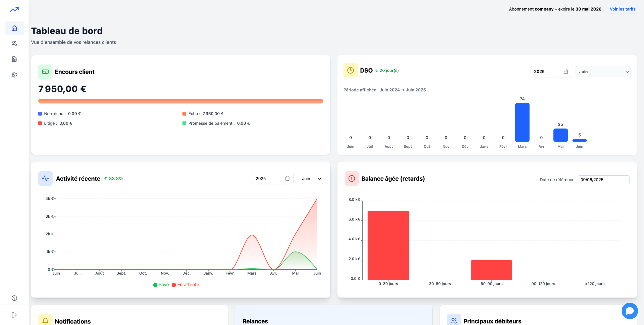Open settings gear in sidebar
This screenshot has height=325, width=644.
click(14, 75)
